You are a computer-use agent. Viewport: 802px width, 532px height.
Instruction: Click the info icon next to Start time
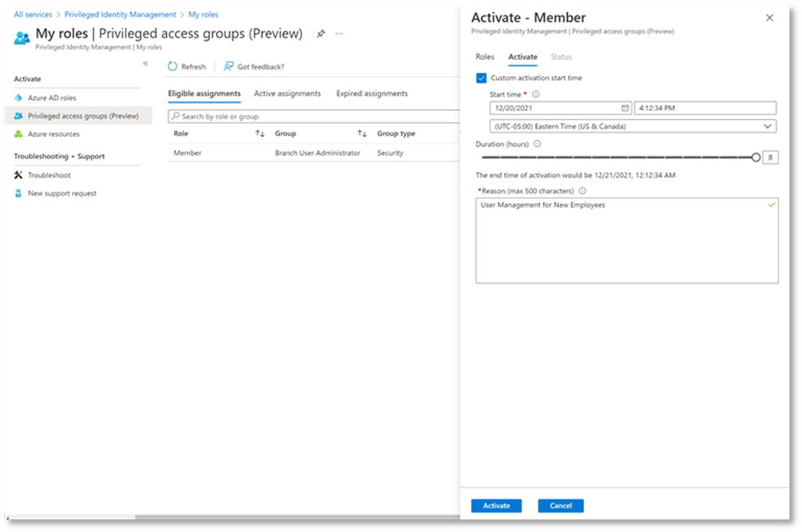click(x=536, y=95)
